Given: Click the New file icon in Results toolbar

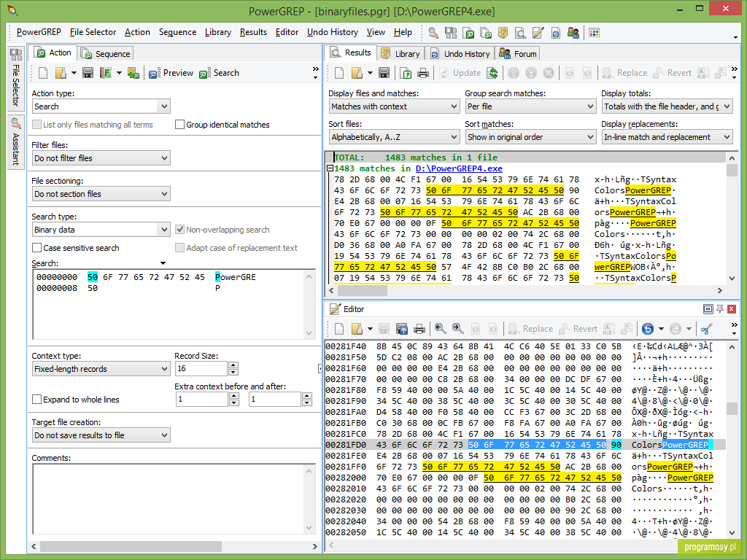Looking at the screenshot, I should tap(339, 73).
